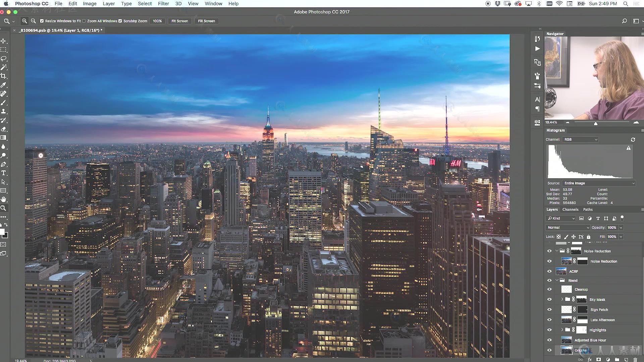Click the Fit Screen button
Image resolution: width=644 pixels, height=362 pixels.
click(x=179, y=21)
